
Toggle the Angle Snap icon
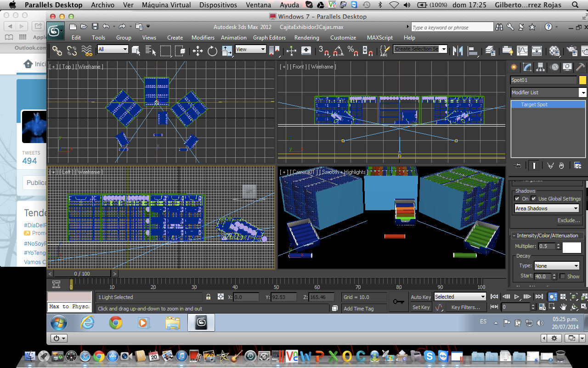pyautogui.click(x=339, y=51)
